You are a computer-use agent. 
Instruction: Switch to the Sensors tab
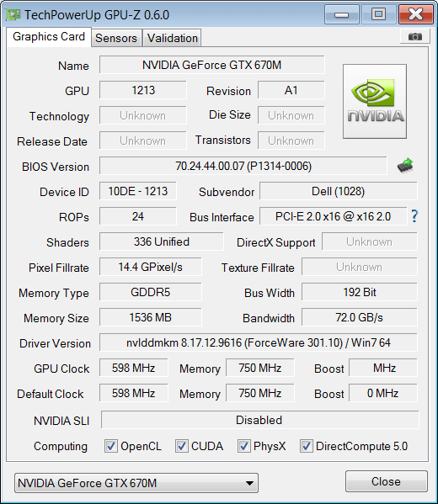coord(116,38)
